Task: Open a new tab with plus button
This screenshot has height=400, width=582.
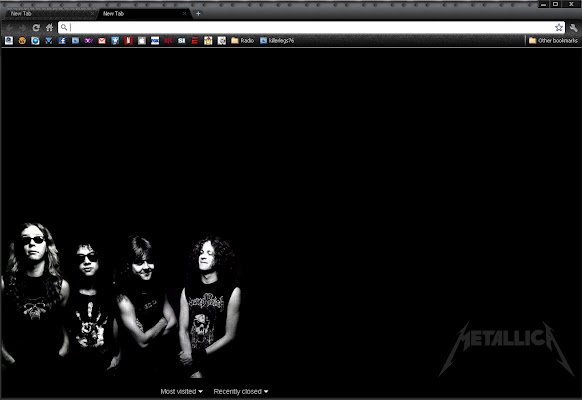Action: tap(198, 14)
